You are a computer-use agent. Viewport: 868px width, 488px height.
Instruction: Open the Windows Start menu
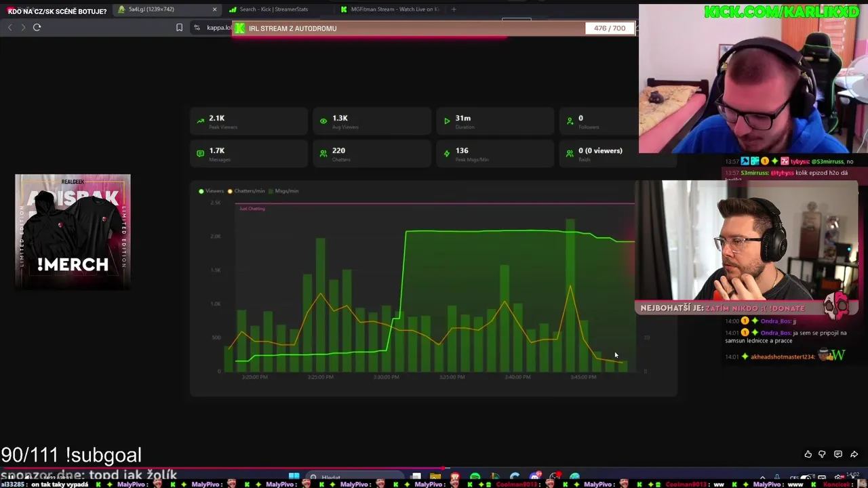[x=294, y=476]
